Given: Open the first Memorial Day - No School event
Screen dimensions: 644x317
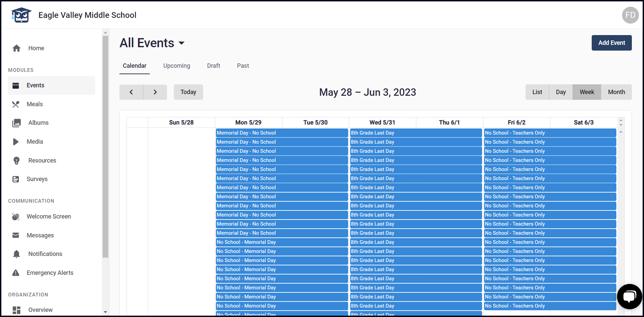Looking at the screenshot, I should [282, 133].
